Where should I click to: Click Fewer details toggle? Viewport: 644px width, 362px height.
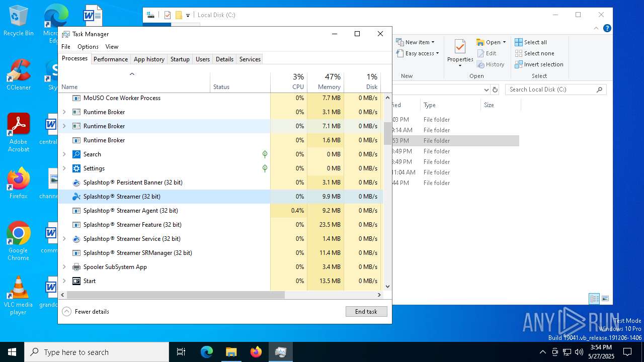tap(86, 312)
